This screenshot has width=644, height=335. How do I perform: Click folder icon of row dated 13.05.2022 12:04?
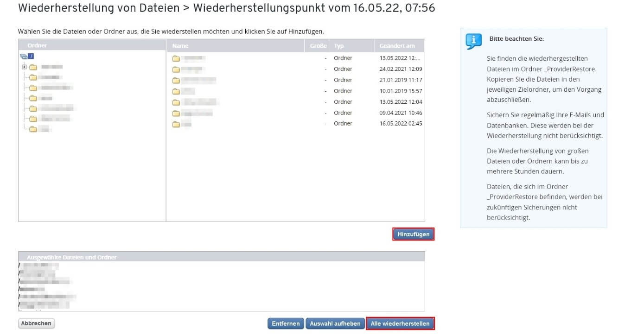point(176,102)
